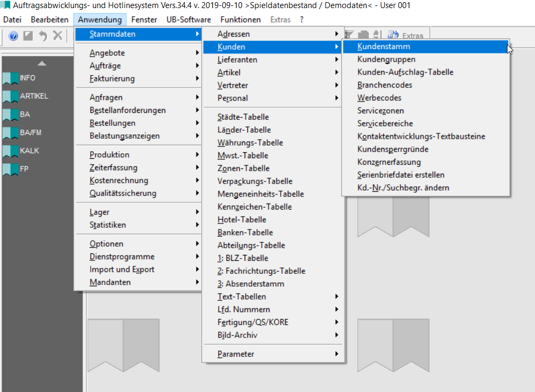Select Währungs-Tabelle in Stammdaten menu
Viewport: 535px width, 392px height.
pos(250,143)
